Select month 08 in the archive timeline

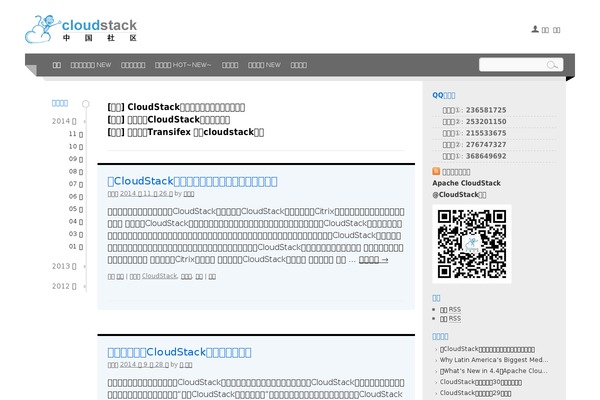coord(76,171)
